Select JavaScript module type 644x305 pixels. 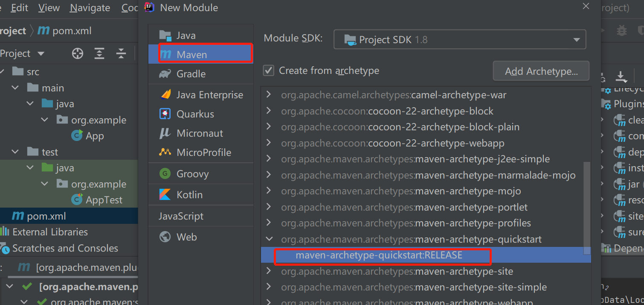pyautogui.click(x=201, y=216)
